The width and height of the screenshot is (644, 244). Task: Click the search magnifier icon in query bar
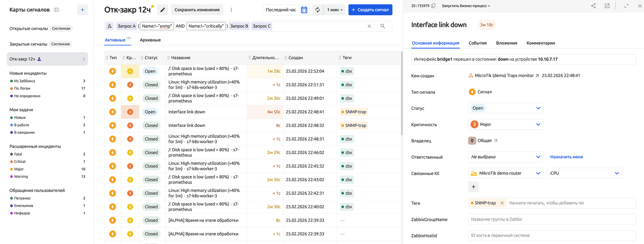coord(383,26)
